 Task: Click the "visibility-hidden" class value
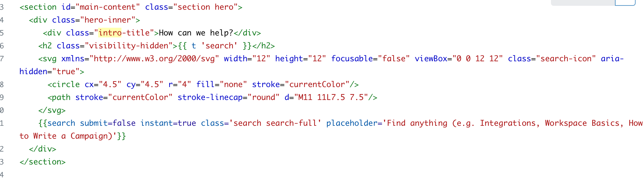point(129,46)
